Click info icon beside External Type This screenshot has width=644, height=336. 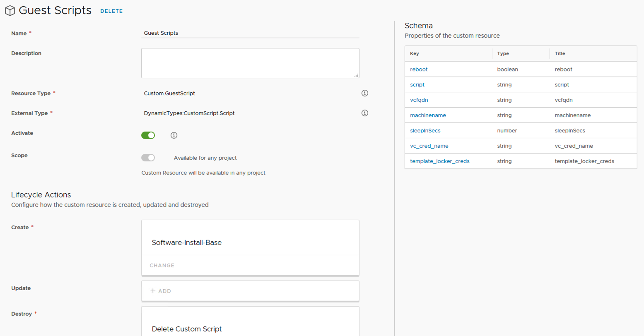tap(364, 113)
